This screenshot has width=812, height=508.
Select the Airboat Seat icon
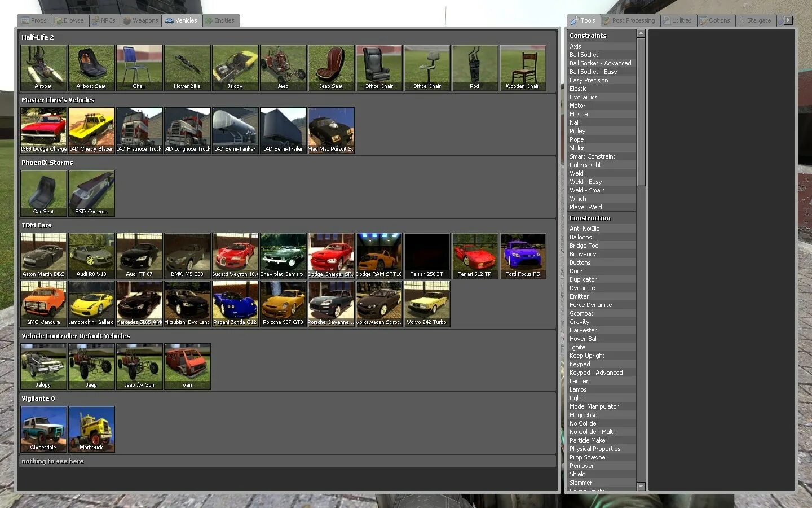[x=91, y=68]
